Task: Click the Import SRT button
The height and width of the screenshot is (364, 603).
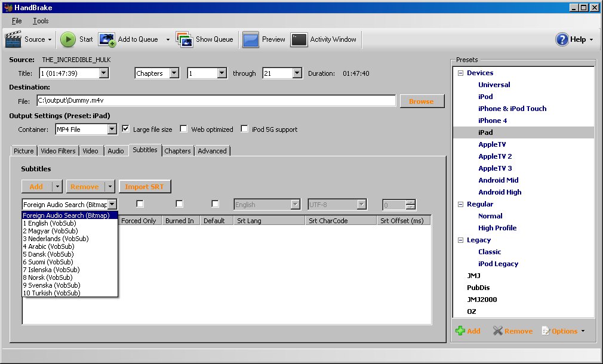Action: click(144, 187)
